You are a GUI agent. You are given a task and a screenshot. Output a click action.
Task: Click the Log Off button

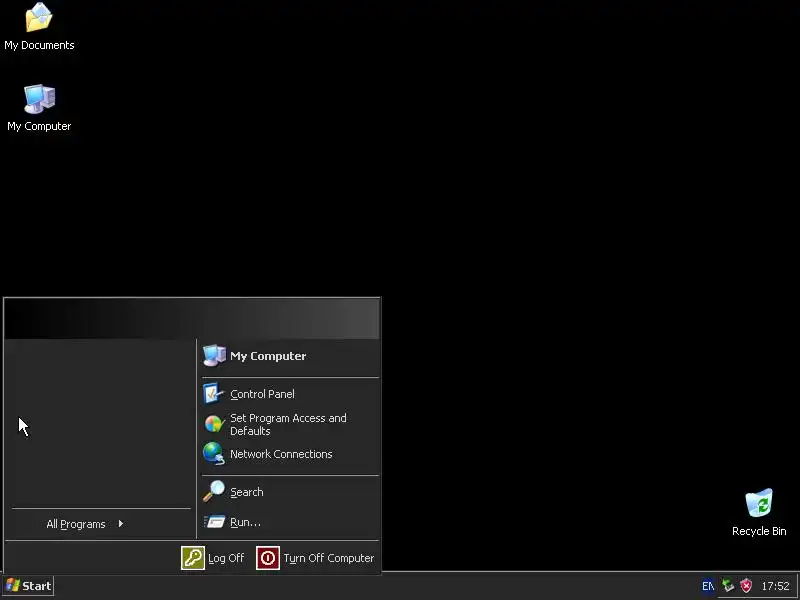pyautogui.click(x=213, y=558)
